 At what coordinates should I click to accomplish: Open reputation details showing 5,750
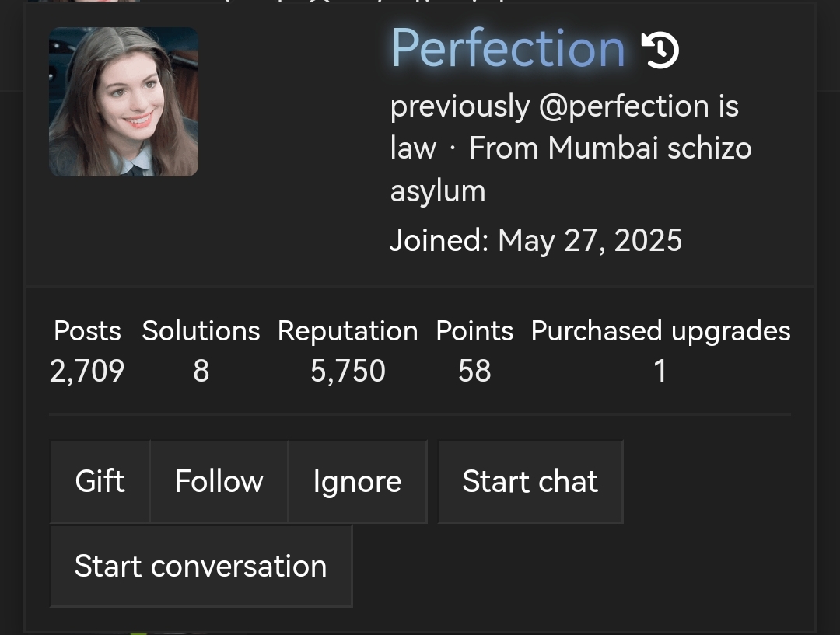click(x=348, y=371)
